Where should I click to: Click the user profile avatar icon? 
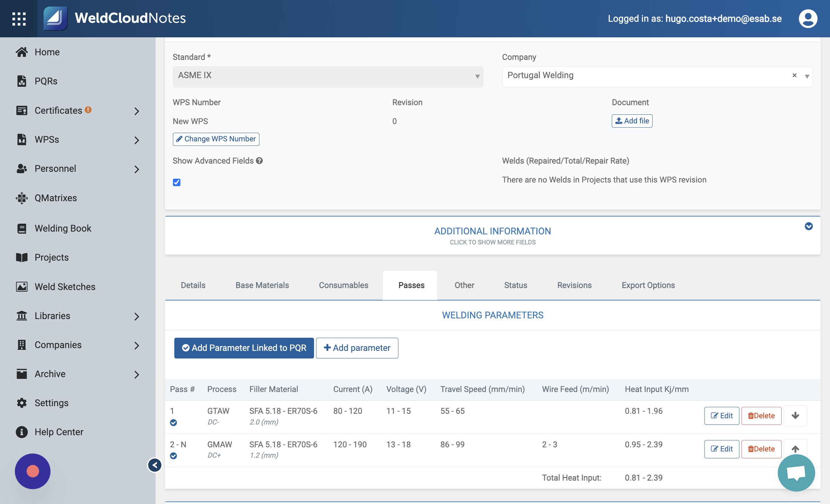[x=808, y=19]
